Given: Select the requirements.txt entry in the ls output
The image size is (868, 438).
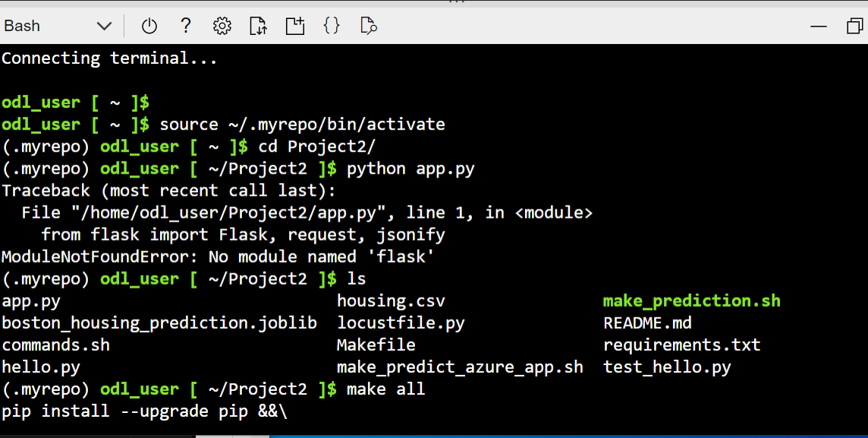Looking at the screenshot, I should tap(681, 344).
